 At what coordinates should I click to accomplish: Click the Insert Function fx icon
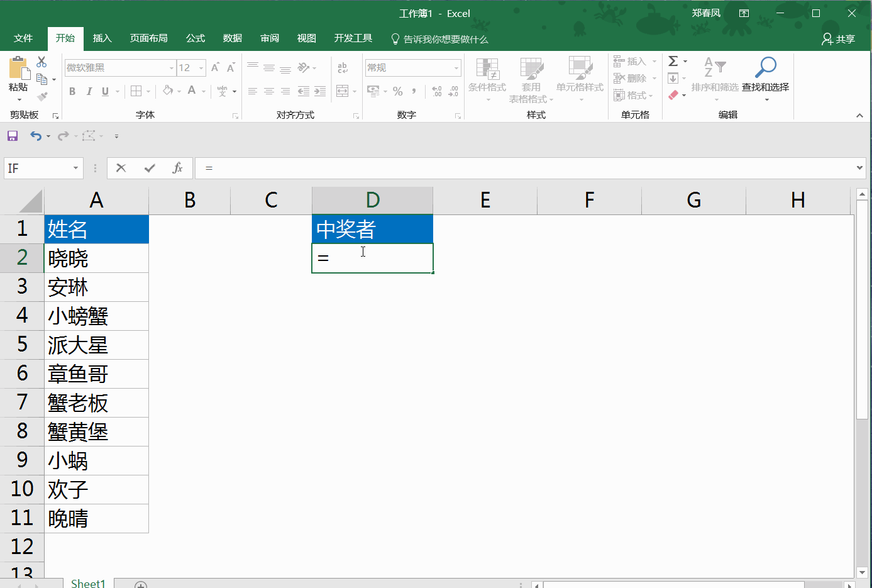(x=176, y=168)
